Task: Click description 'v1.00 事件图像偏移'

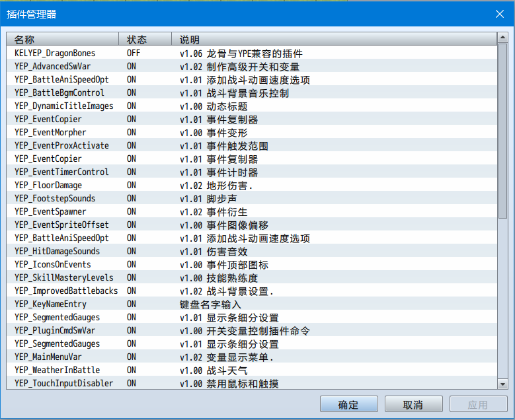Action: click(x=224, y=225)
